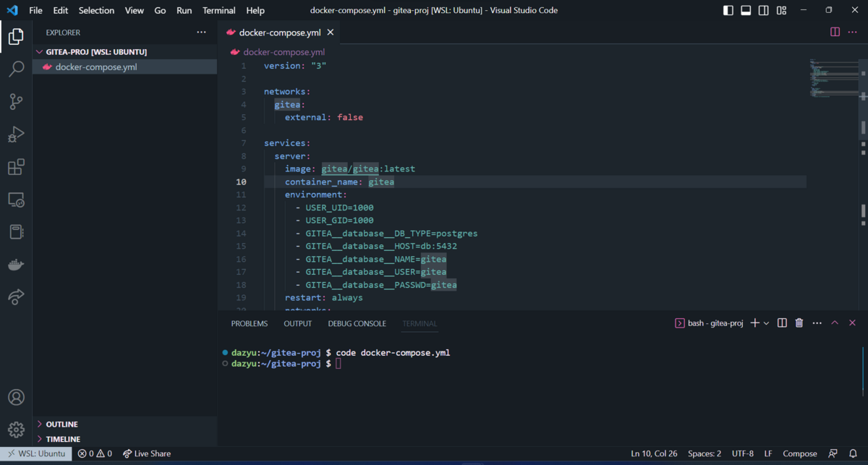Open the Run menu

point(184,10)
